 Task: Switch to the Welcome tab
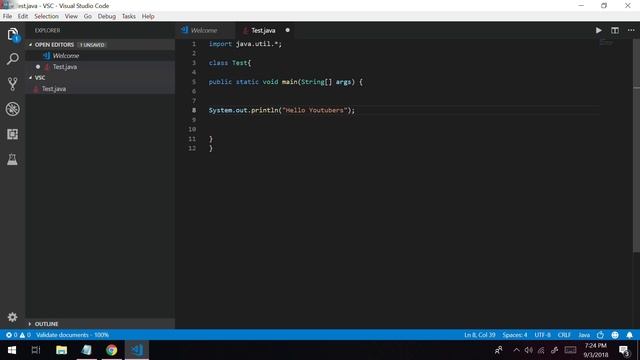tap(205, 30)
